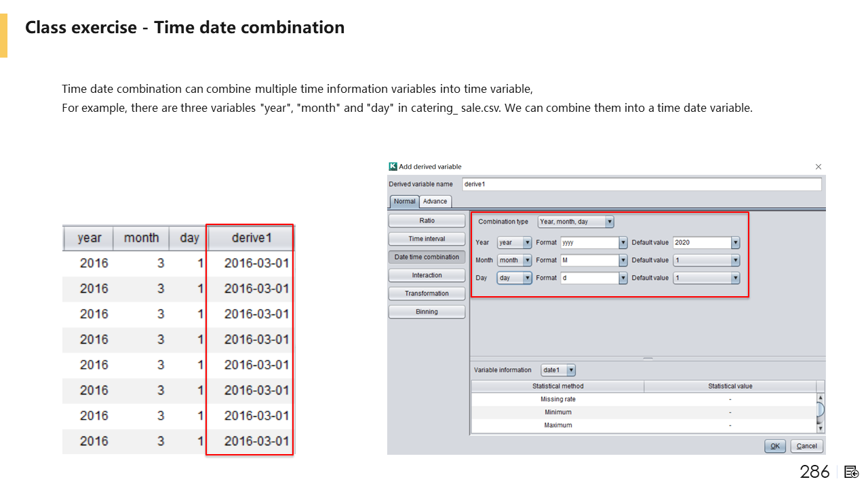Close the Add derived variable dialog

(818, 167)
